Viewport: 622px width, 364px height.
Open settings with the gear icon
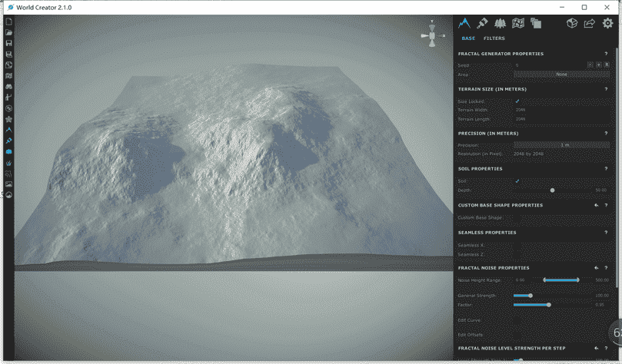(x=607, y=23)
